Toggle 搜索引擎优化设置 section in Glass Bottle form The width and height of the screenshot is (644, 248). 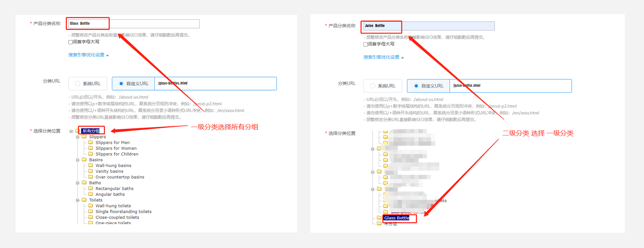pyautogui.click(x=89, y=55)
